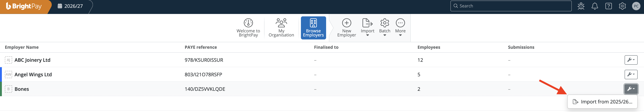Screen dimensions: 644x112
Task: Create a New Employer
Action: (x=346, y=28)
